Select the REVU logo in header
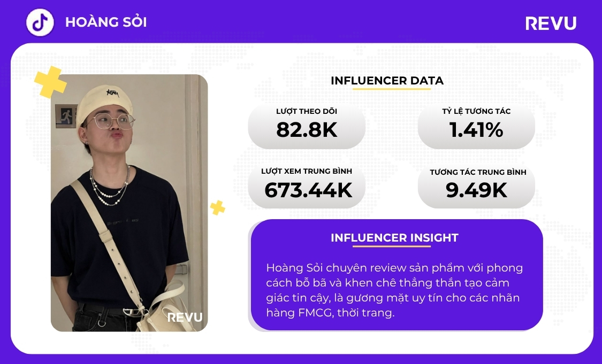 point(551,23)
